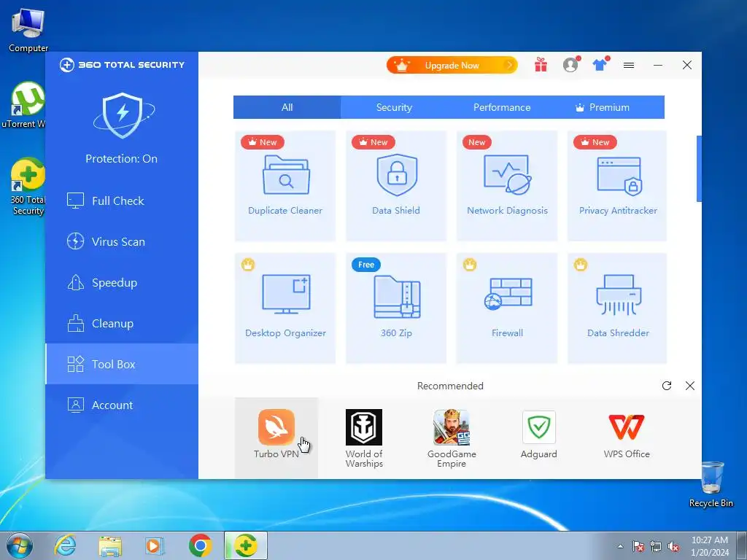This screenshot has height=560, width=747.
Task: Click the network tray icon
Action: [x=656, y=546]
